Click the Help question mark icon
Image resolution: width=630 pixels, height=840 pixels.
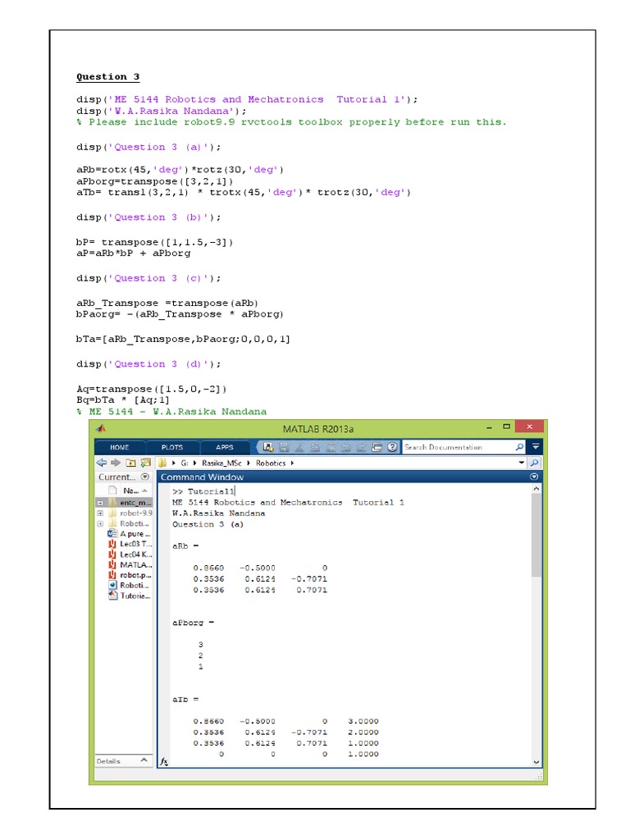pos(390,447)
